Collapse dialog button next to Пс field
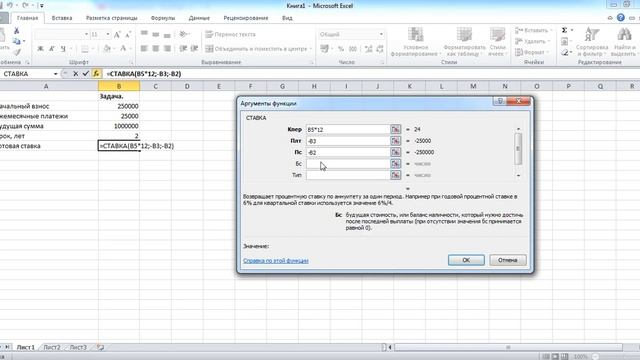 (x=395, y=152)
